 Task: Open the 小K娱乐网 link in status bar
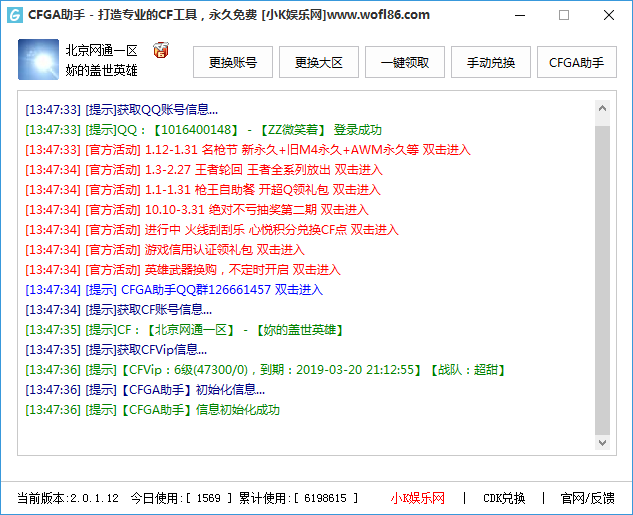coord(417,498)
